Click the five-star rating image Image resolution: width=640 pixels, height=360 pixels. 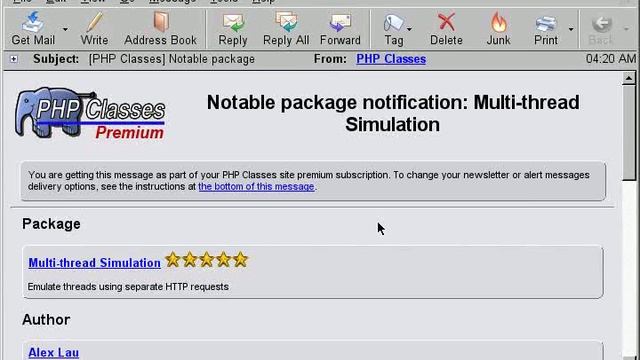pyautogui.click(x=207, y=260)
